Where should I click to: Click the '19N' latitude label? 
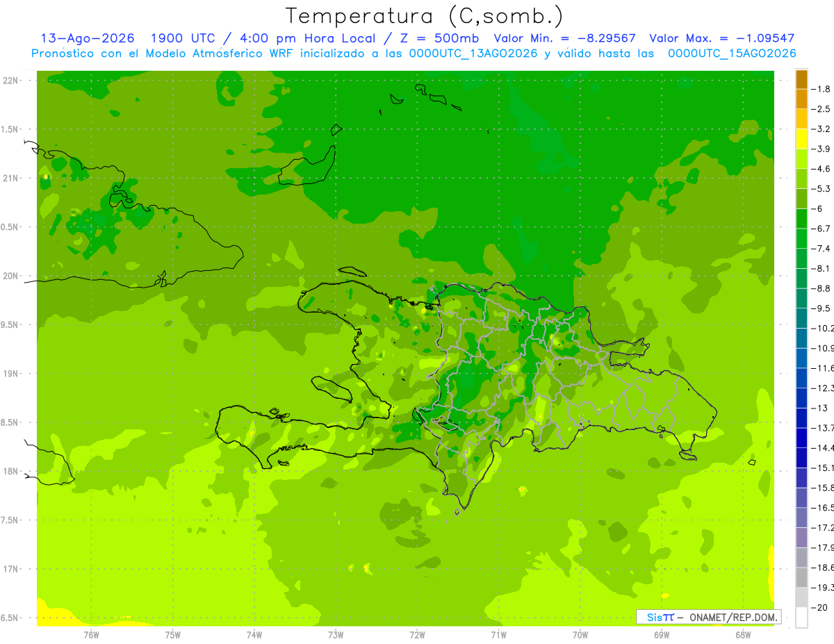[x=10, y=374]
